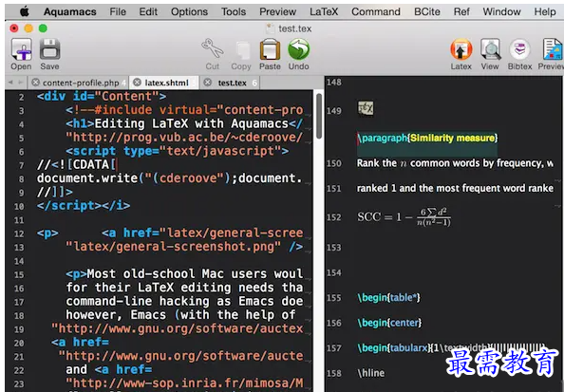
Task: Open the Aquamacs application menu
Action: (69, 12)
